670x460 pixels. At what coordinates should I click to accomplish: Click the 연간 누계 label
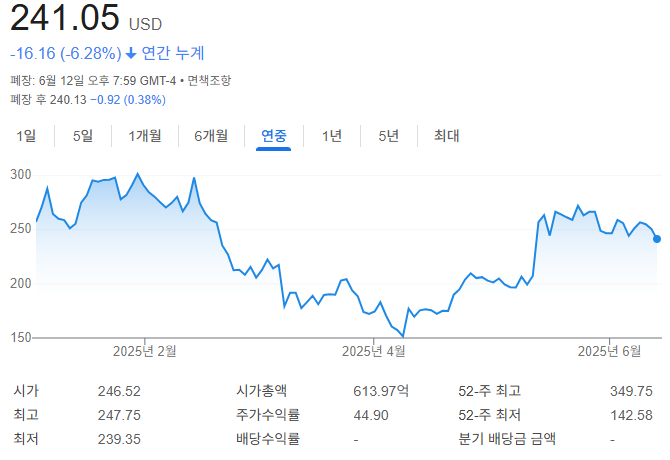[x=173, y=53]
